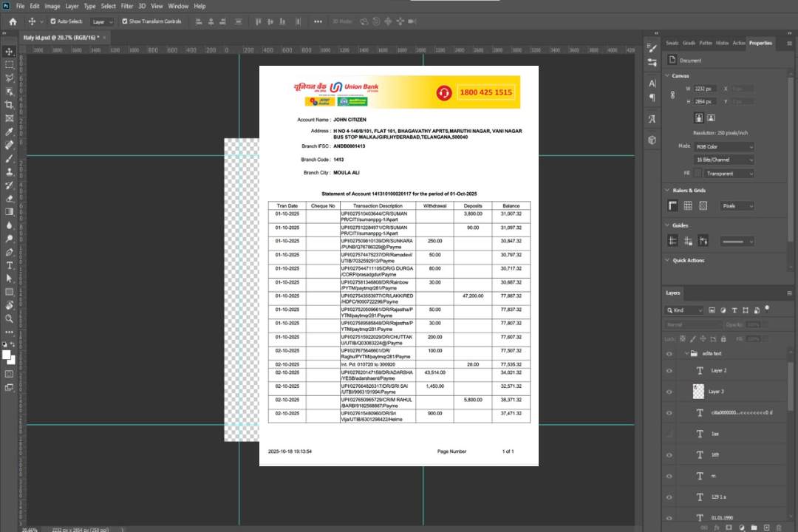Open the File menu

pos(21,6)
